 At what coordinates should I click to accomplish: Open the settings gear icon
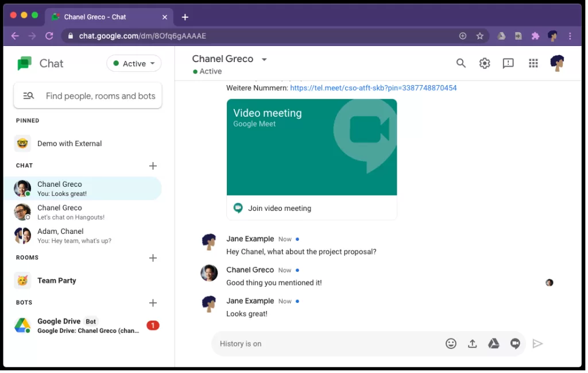pos(485,63)
